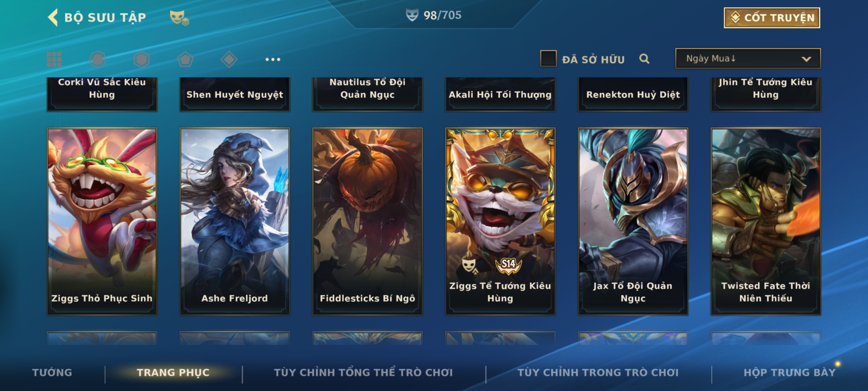Open the Ziggs Thỏ Phục Sinh skin card
The height and width of the screenshot is (391, 868).
click(102, 222)
